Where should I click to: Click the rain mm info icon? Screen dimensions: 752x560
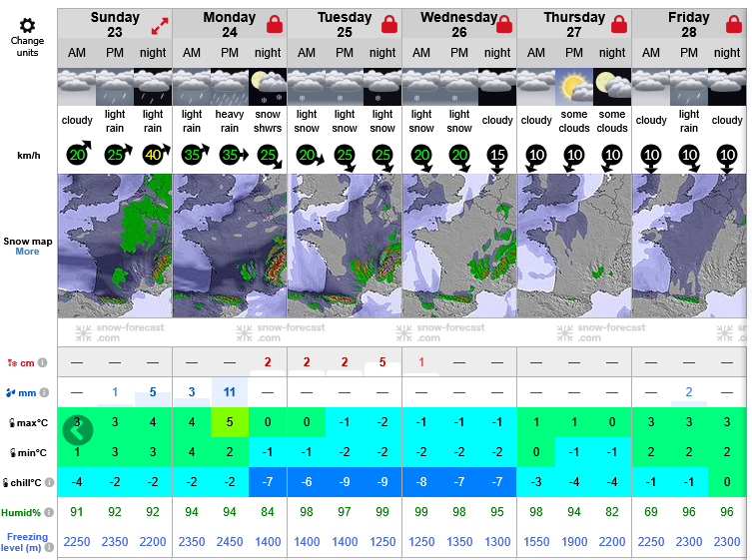pos(44,392)
